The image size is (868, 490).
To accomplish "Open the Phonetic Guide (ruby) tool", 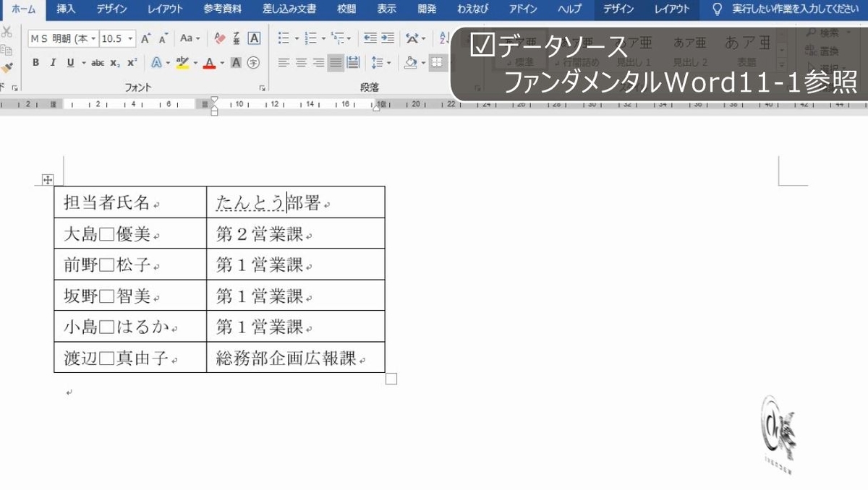I will [237, 38].
